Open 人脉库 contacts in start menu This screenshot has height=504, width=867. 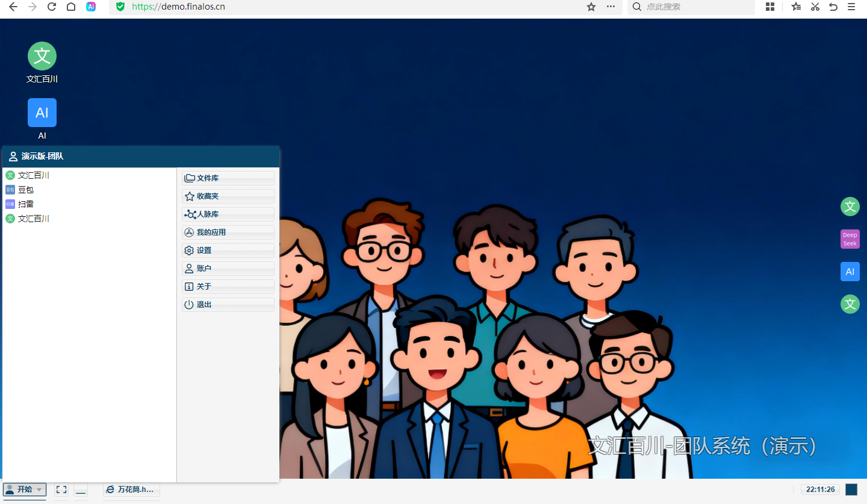click(x=228, y=214)
